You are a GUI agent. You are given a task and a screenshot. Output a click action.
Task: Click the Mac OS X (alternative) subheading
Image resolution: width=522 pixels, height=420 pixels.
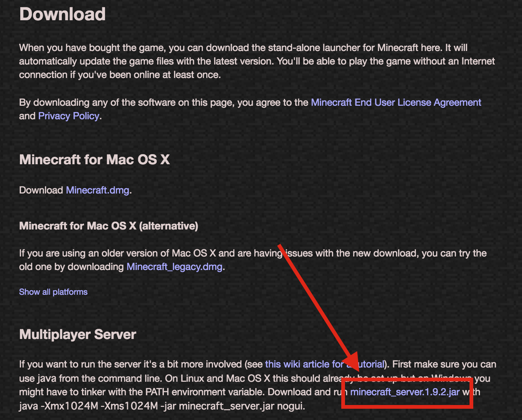(108, 226)
